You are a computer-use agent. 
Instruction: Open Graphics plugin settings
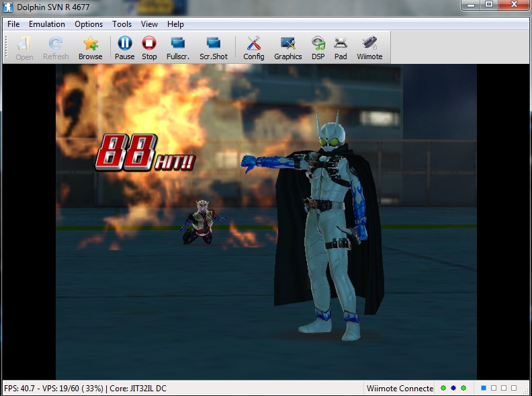(x=287, y=48)
